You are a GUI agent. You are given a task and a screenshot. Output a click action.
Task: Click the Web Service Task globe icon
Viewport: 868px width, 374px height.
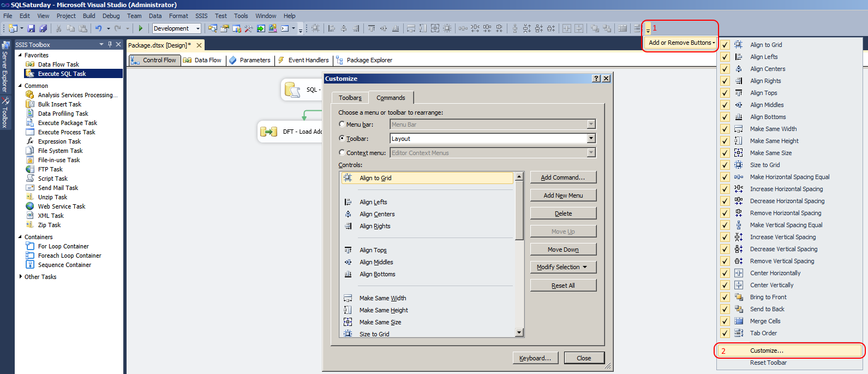pos(30,206)
